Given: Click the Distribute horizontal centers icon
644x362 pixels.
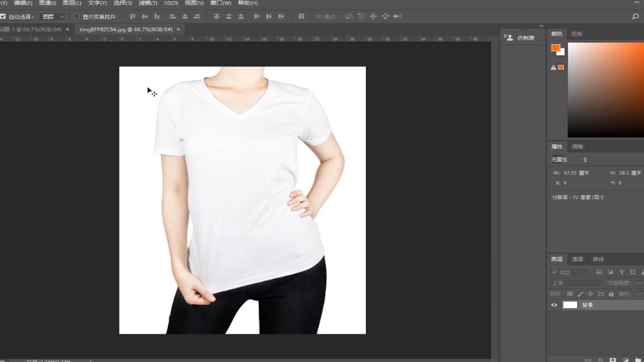Looking at the screenshot, I should coord(269,16).
